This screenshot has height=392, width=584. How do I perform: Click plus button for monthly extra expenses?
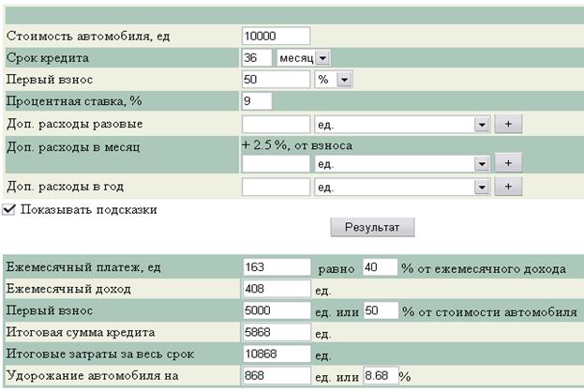point(509,163)
